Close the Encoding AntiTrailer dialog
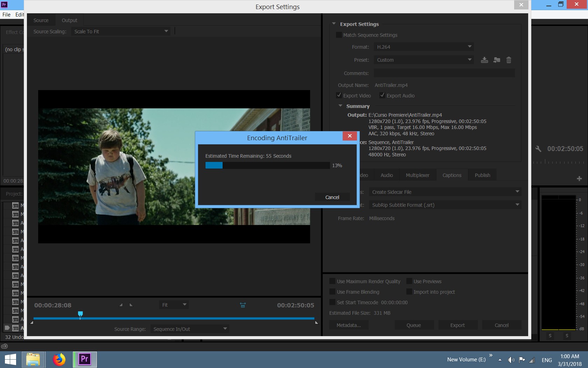Screen dimensions: 588x368 click(x=350, y=136)
